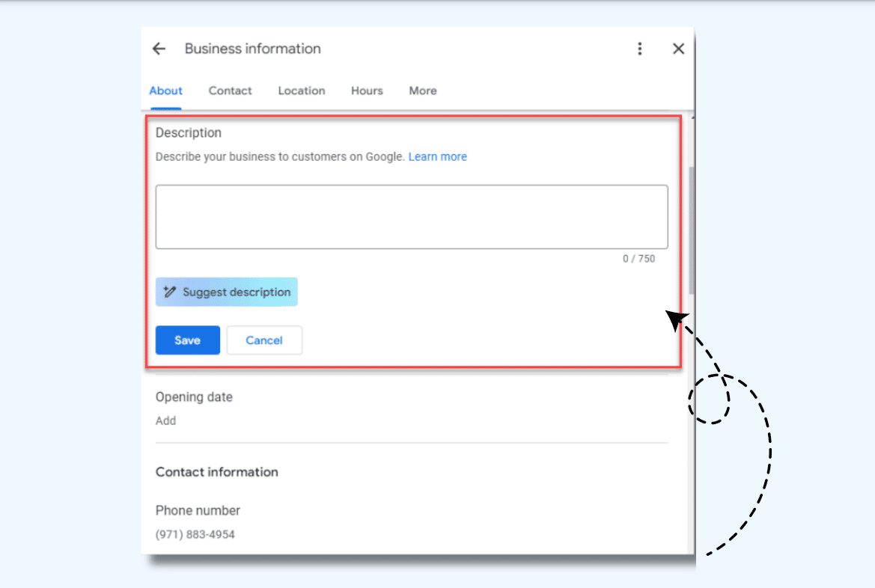Select the Opening date field label

(x=194, y=397)
